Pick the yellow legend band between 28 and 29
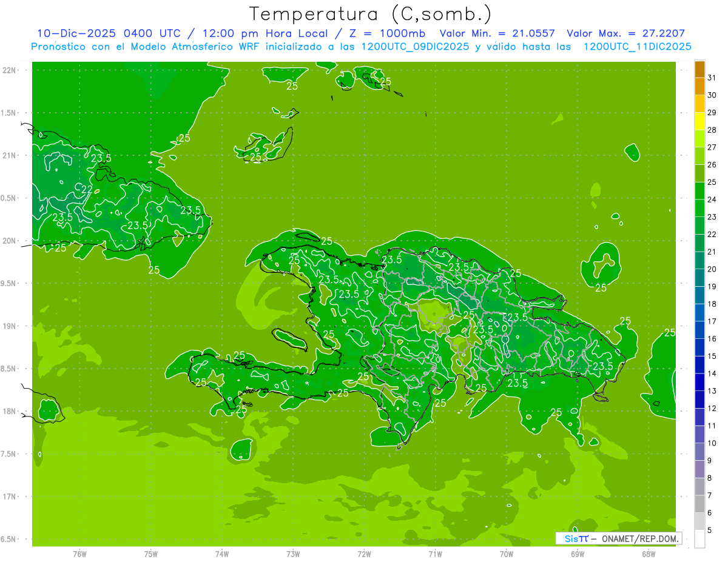Viewport: 728px width, 562px height. 699,121
